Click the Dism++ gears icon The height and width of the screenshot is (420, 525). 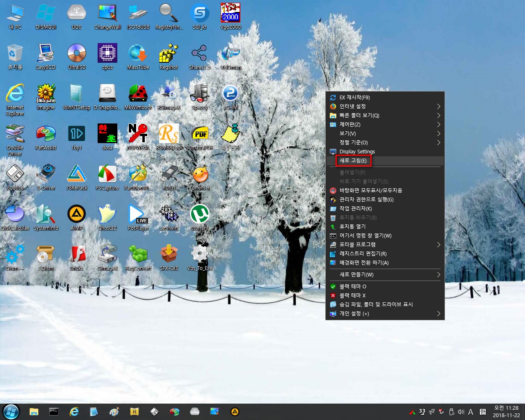(15, 258)
